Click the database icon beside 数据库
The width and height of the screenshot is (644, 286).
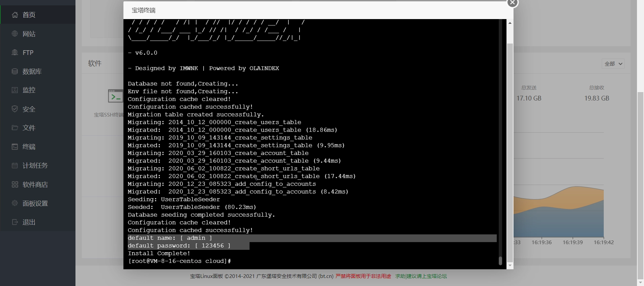point(15,71)
